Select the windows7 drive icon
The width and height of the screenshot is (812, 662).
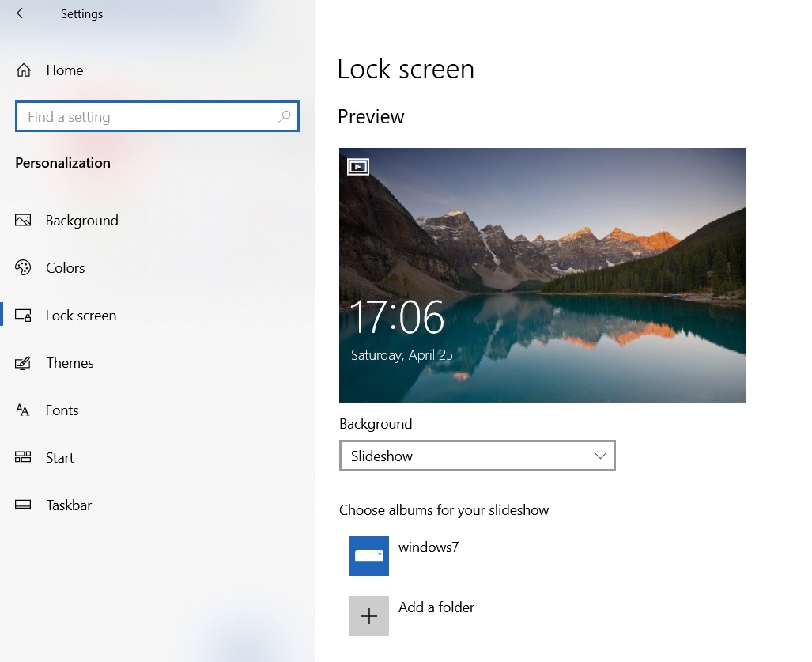point(368,556)
